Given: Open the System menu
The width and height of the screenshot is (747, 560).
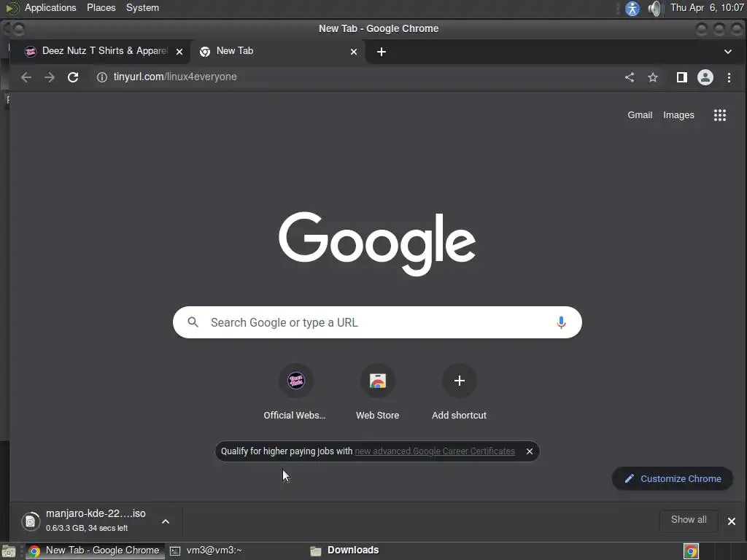Looking at the screenshot, I should click(x=142, y=8).
